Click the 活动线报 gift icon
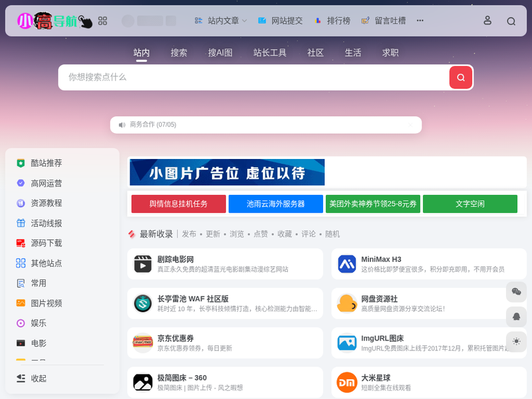The image size is (532, 399). click(x=21, y=223)
